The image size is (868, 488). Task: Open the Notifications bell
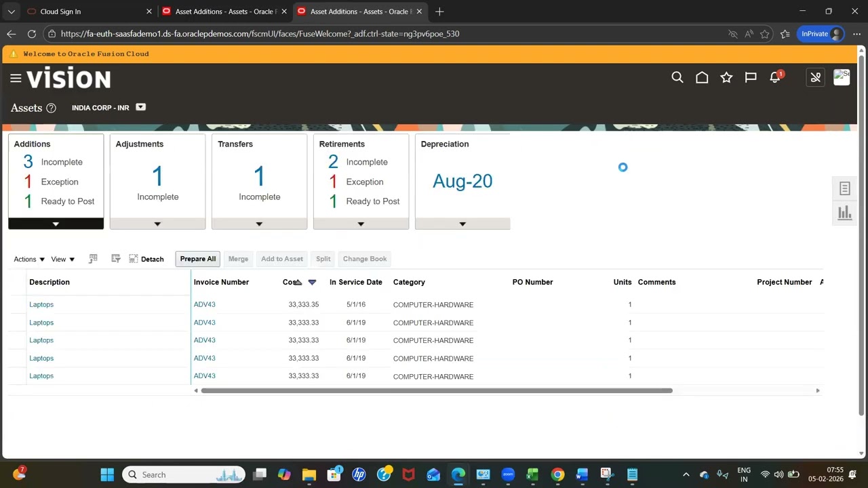click(775, 78)
